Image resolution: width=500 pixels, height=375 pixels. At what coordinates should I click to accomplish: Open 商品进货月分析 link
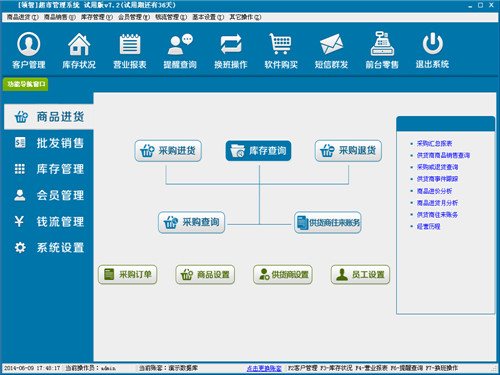[x=437, y=203]
